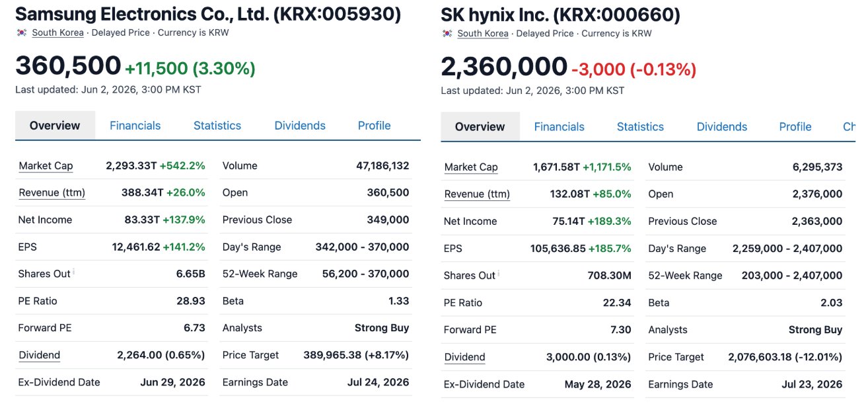The width and height of the screenshot is (868, 410).
Task: Click SK hynix shares out value 708.30M
Action: point(610,276)
